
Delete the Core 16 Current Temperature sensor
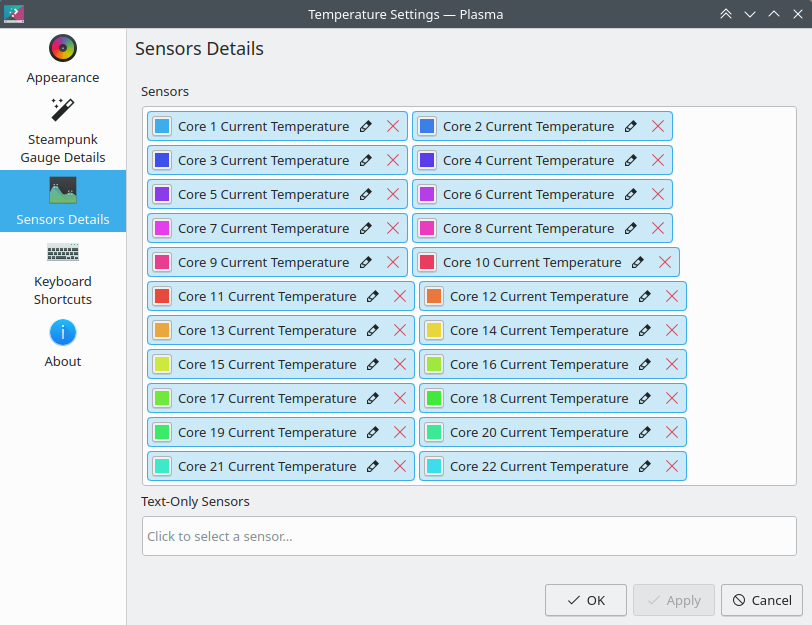coord(672,365)
